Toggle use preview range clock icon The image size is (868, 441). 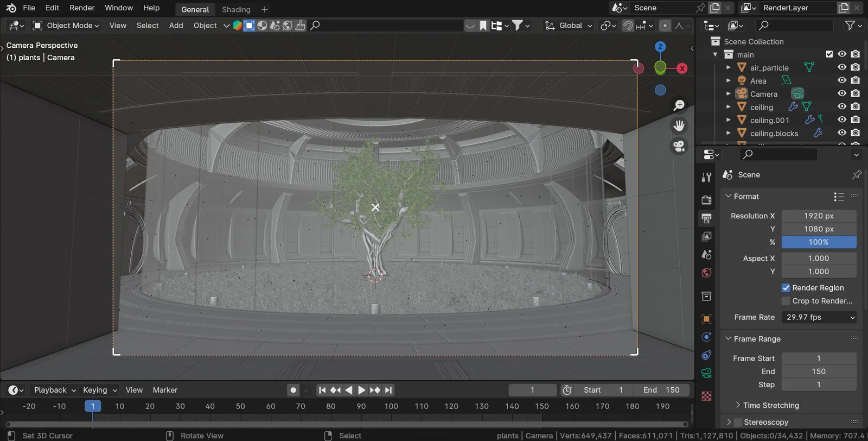567,390
